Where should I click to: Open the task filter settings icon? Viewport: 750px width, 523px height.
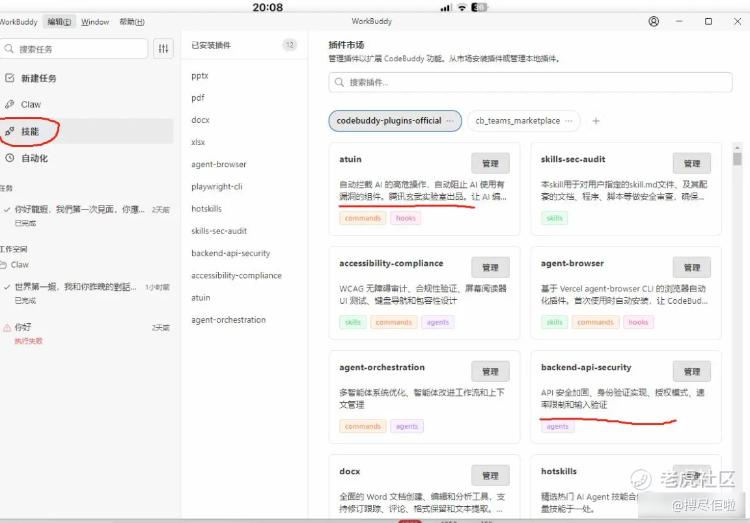click(163, 49)
